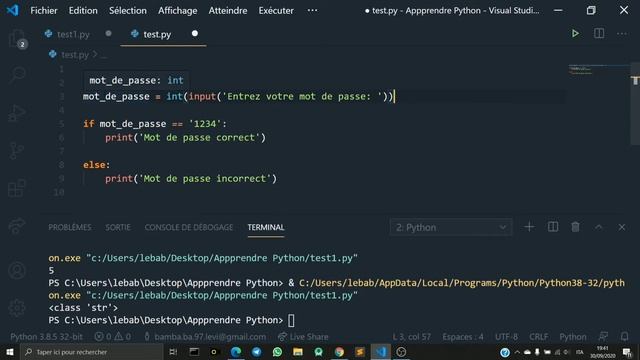Open the Accounts menu icon

tap(17, 271)
